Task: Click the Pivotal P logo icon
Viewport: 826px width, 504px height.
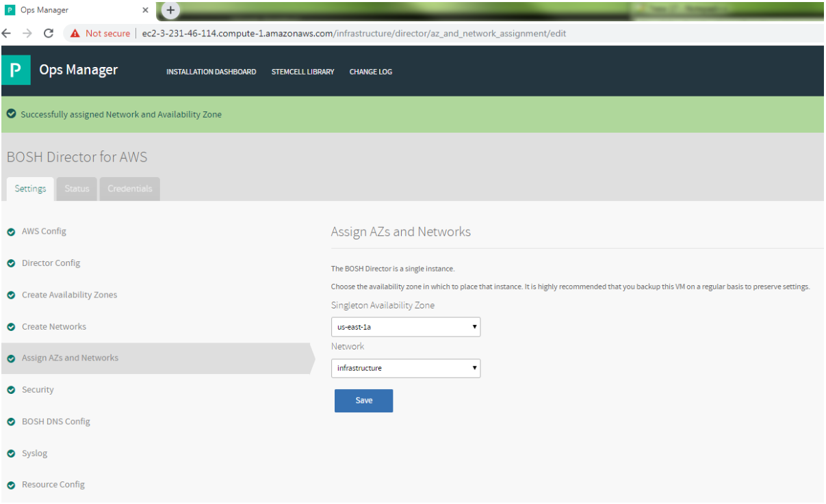Action: 16,70
